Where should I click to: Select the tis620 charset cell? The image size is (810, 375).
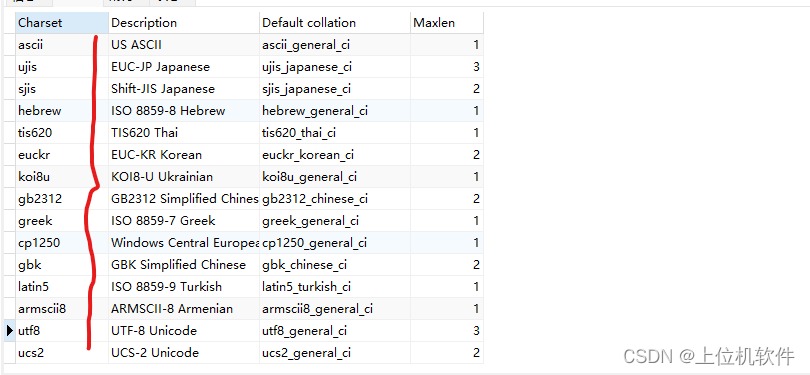click(62, 133)
